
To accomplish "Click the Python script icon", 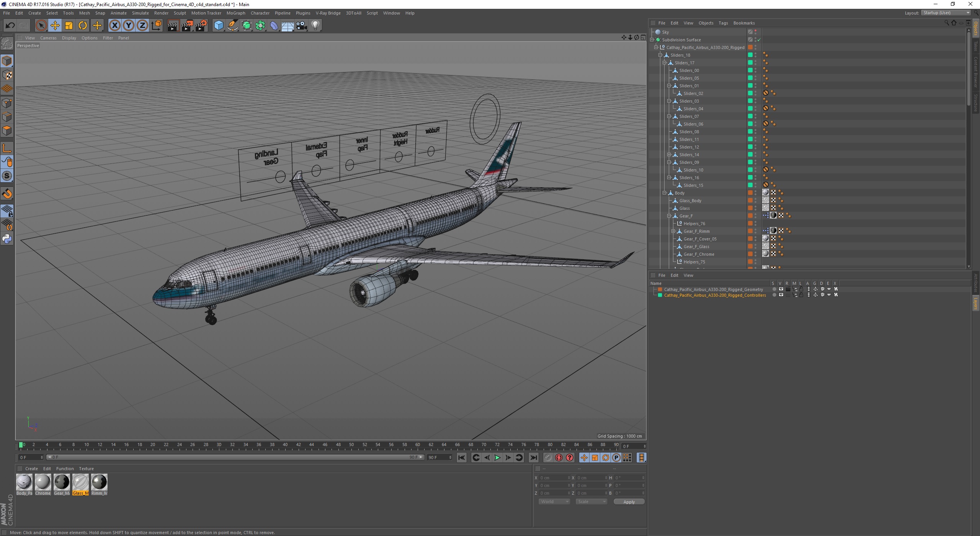I will click(7, 239).
